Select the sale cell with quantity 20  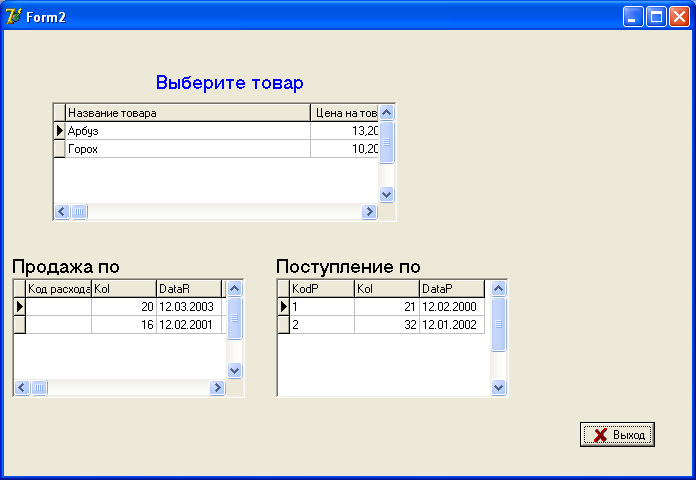coord(124,306)
